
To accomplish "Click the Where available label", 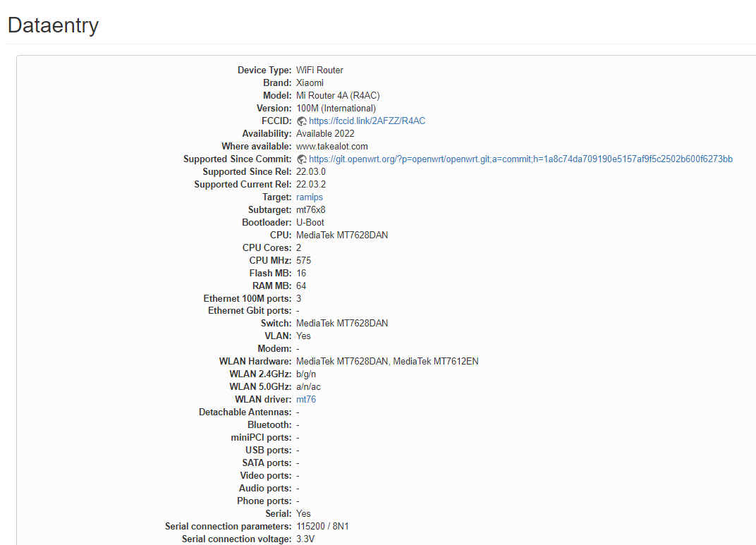I will point(257,147).
